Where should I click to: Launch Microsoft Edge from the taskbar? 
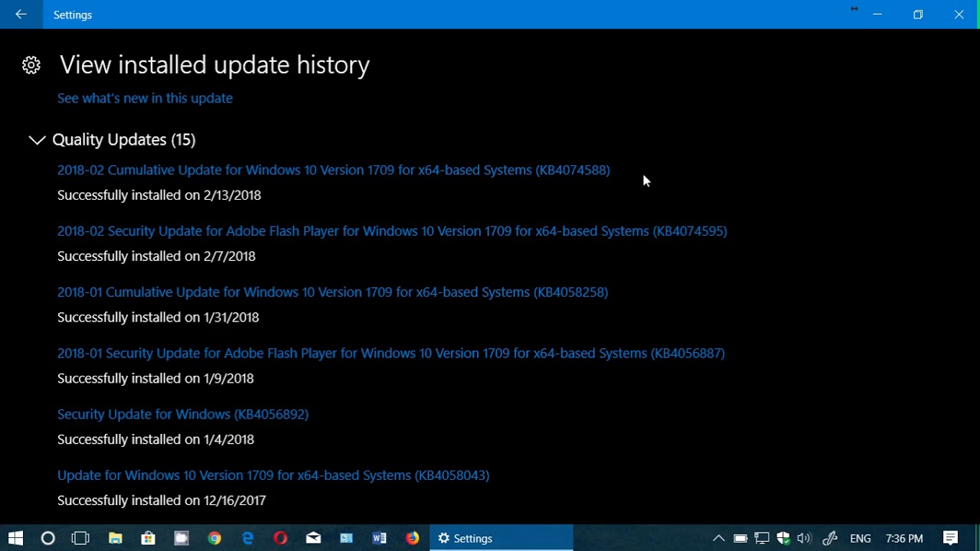247,538
